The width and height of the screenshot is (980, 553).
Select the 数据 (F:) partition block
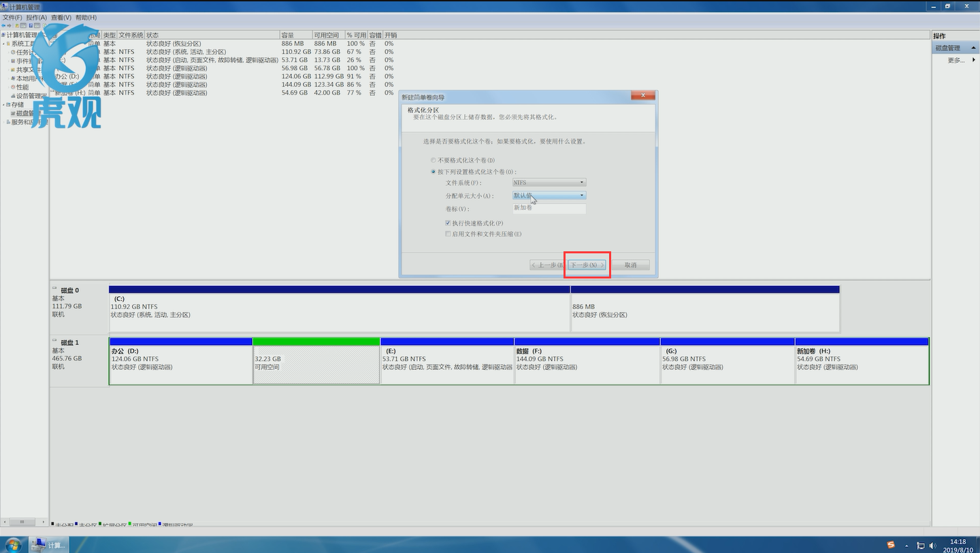tap(587, 361)
